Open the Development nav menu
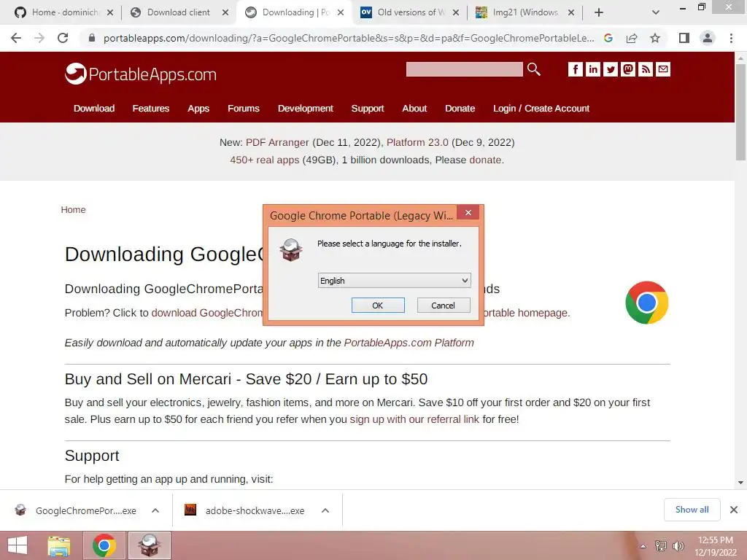The width and height of the screenshot is (747, 560). [x=306, y=109]
